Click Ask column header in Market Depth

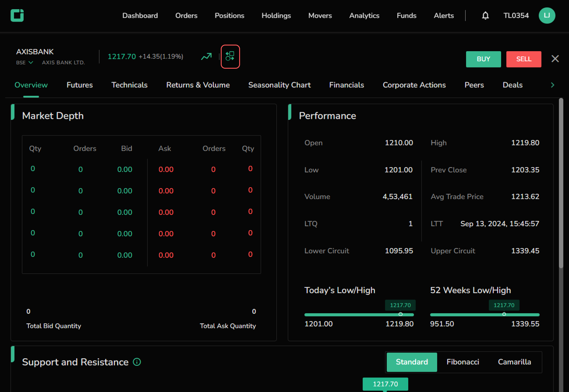[164, 148]
